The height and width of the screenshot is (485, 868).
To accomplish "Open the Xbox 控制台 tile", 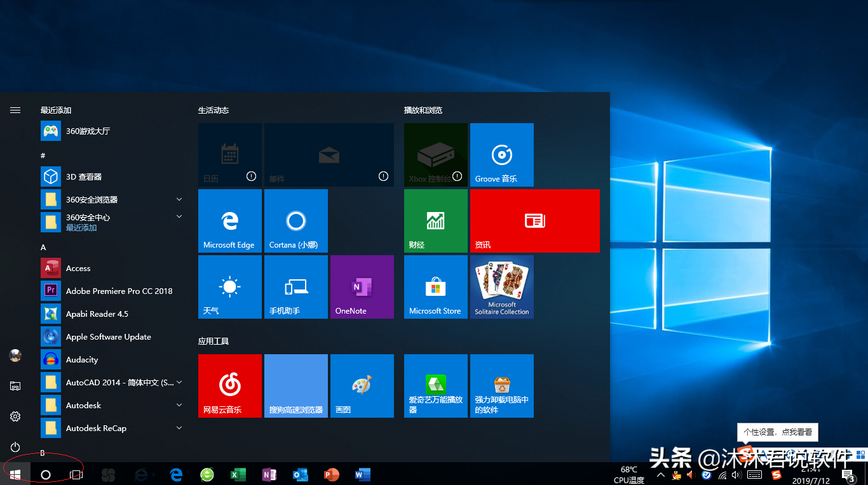I will pos(436,155).
